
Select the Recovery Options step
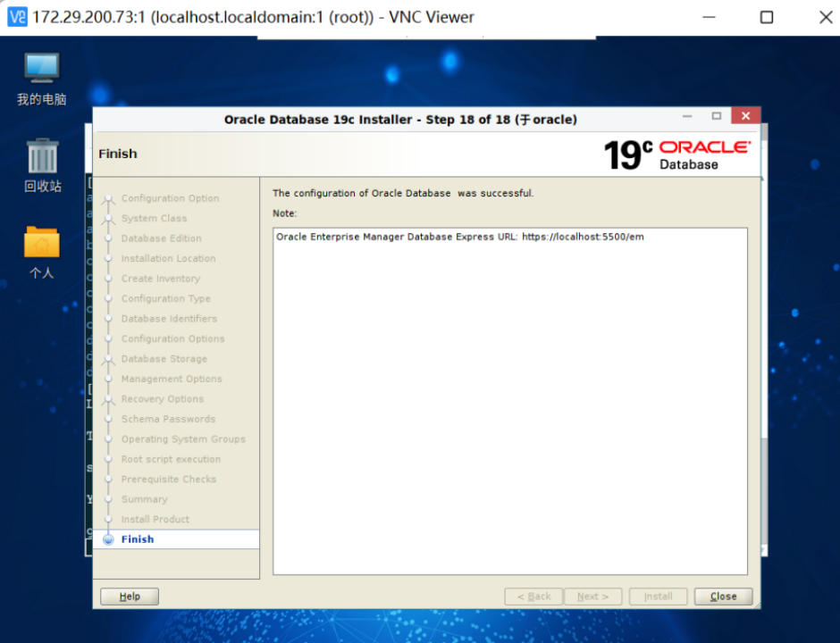(x=163, y=398)
